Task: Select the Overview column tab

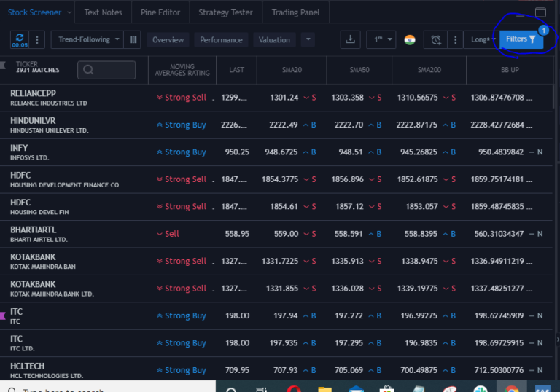Action: (168, 39)
